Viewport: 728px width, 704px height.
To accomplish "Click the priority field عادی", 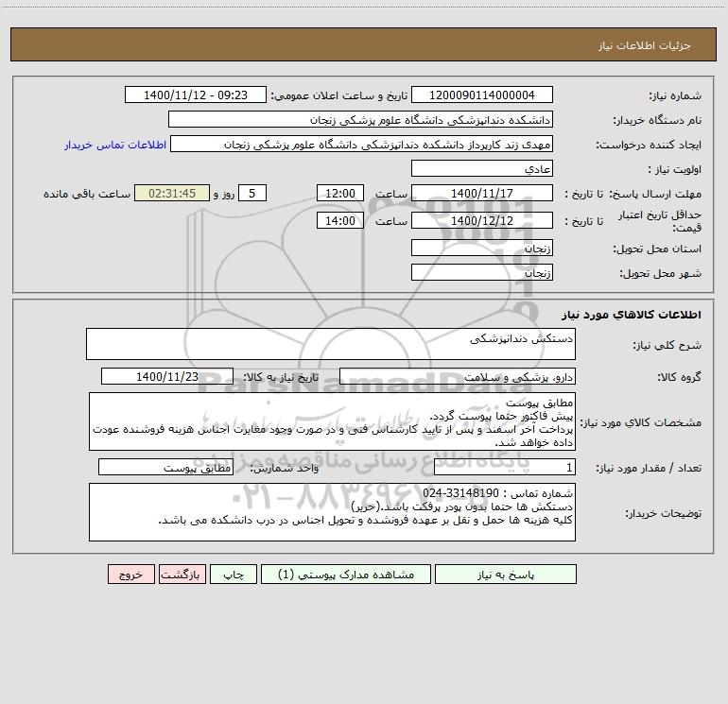I will (x=482, y=168).
